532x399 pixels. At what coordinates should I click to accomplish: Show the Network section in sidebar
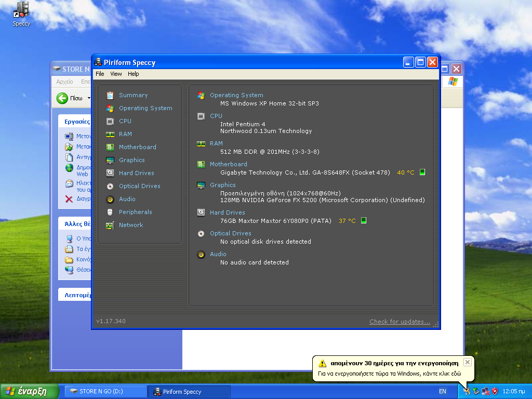131,225
